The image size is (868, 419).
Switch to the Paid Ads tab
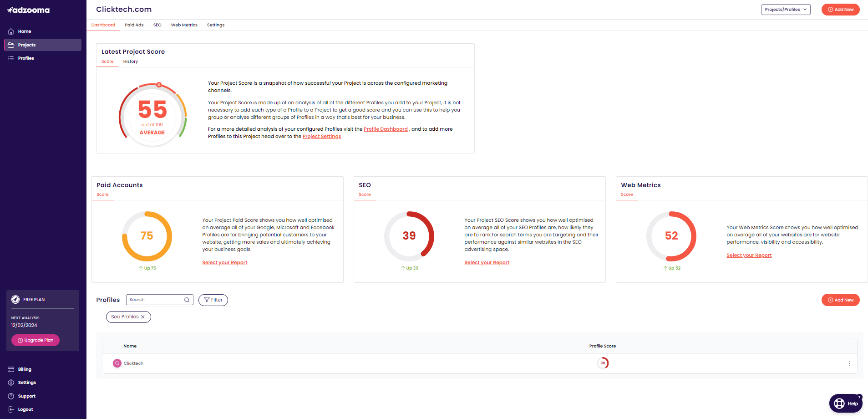(134, 25)
